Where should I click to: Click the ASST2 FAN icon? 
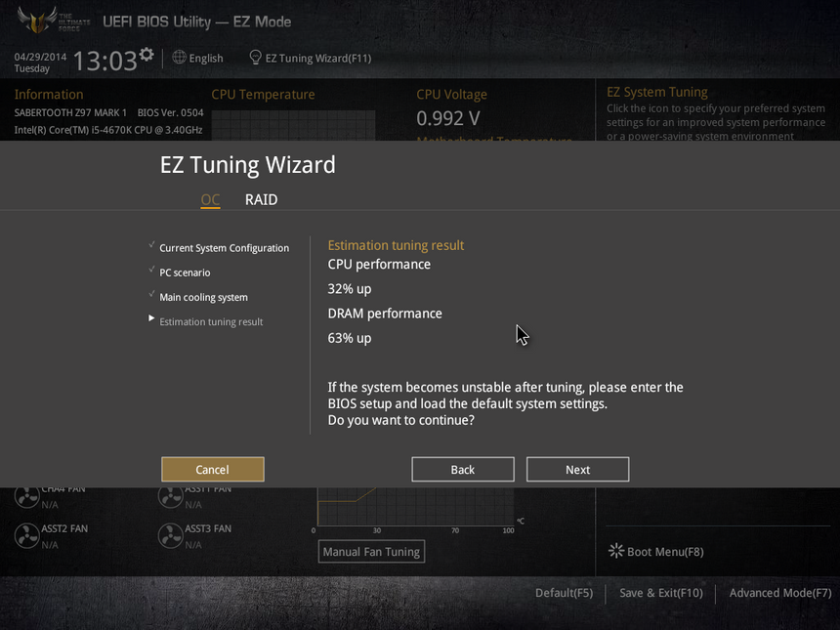coord(26,535)
